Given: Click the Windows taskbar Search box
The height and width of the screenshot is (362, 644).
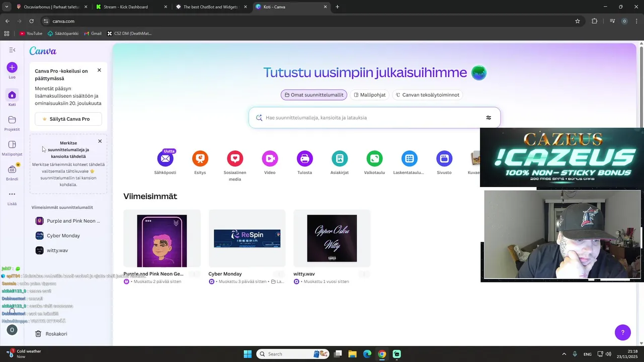Looking at the screenshot, I should tap(293, 354).
